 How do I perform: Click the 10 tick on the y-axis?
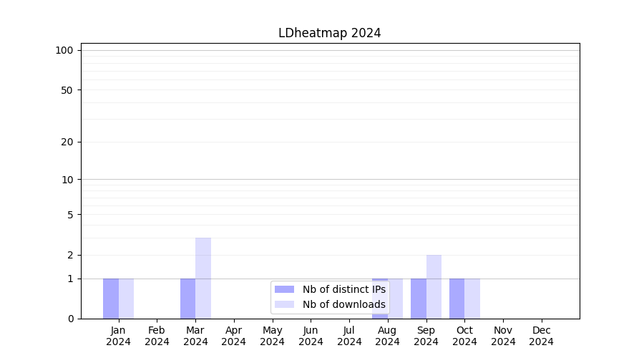coord(67,180)
